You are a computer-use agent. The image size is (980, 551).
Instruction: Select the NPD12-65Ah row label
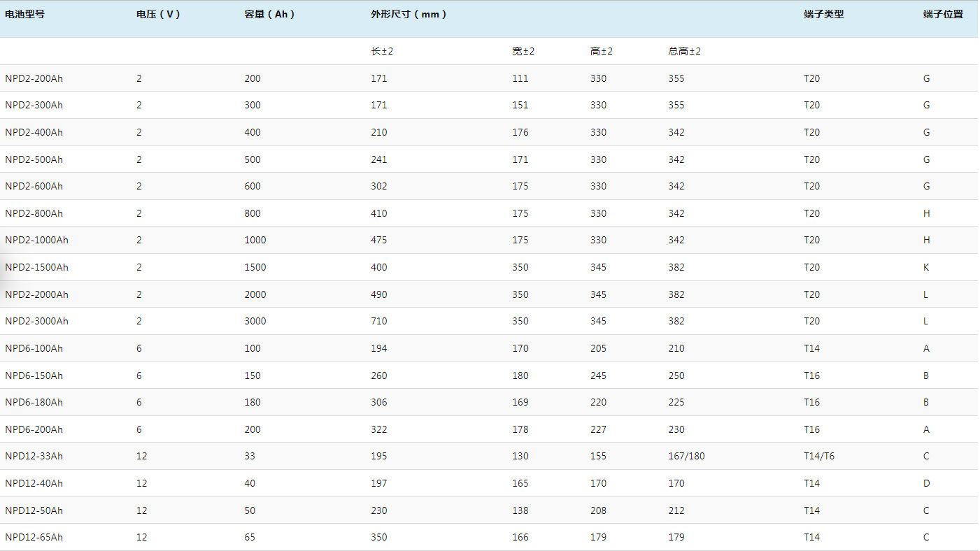34,537
